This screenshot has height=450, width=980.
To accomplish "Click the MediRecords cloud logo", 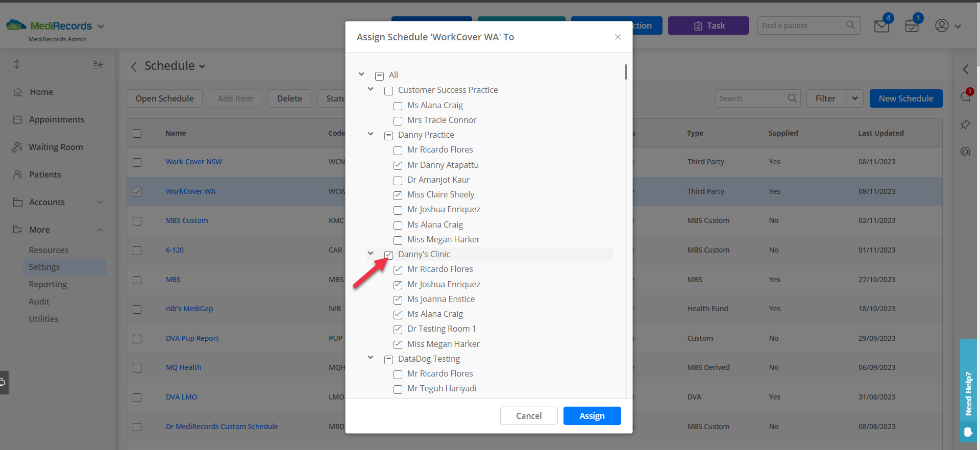I will click(x=16, y=24).
